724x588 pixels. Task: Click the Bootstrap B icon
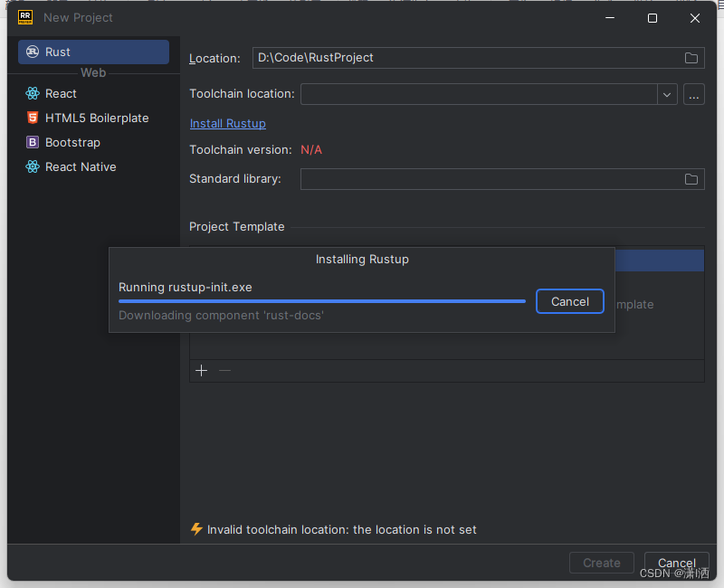coord(33,143)
